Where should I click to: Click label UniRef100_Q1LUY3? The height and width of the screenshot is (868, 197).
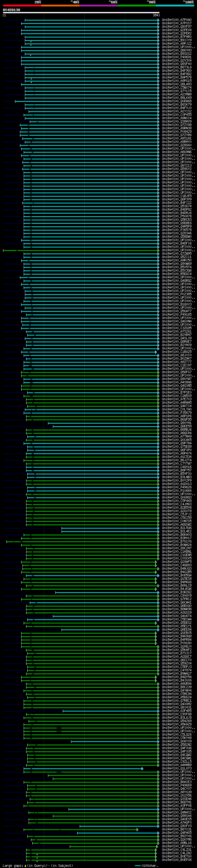click(176, 768)
